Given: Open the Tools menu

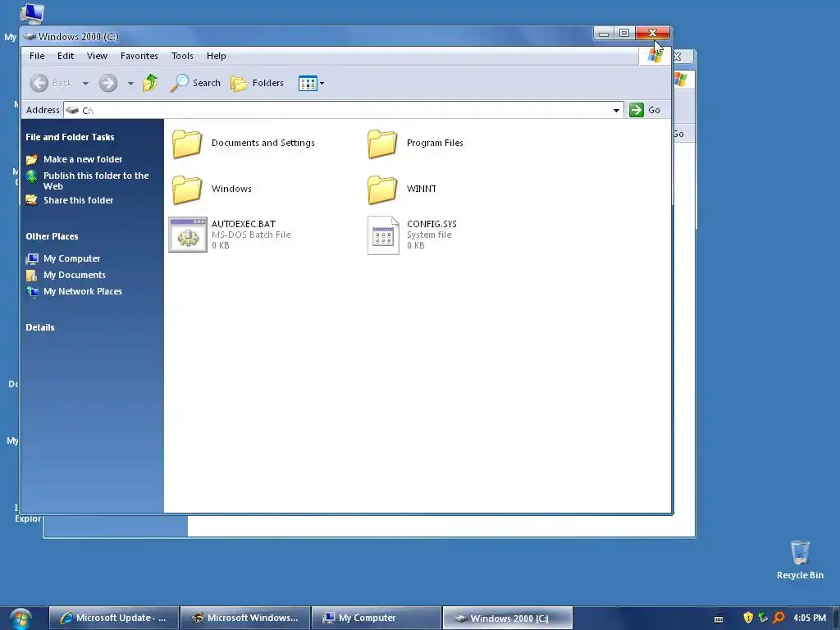Looking at the screenshot, I should coord(182,56).
